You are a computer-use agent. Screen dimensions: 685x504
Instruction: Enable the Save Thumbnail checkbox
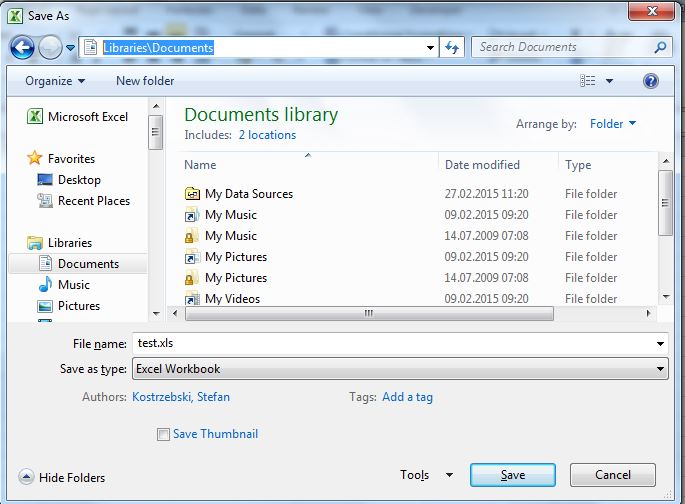click(163, 434)
